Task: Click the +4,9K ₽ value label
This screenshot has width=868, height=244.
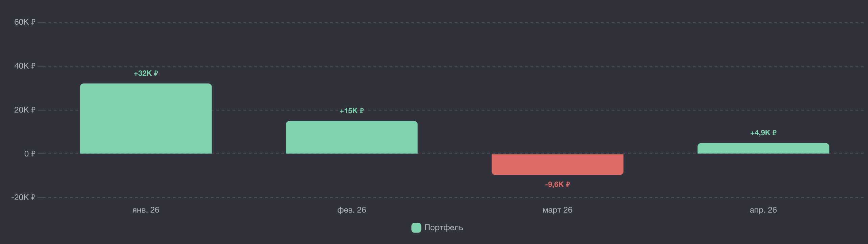Action: pos(763,133)
